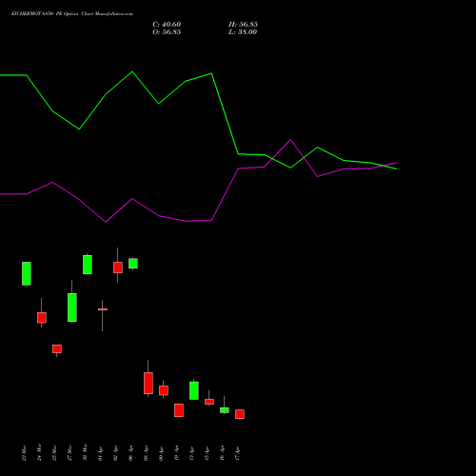The width and height of the screenshot is (476, 476).
Task: Click the small green candlestick above 16 Apr
Action: click(225, 410)
